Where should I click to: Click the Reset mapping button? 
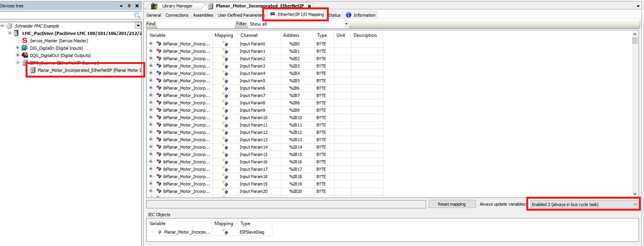pyautogui.click(x=452, y=204)
